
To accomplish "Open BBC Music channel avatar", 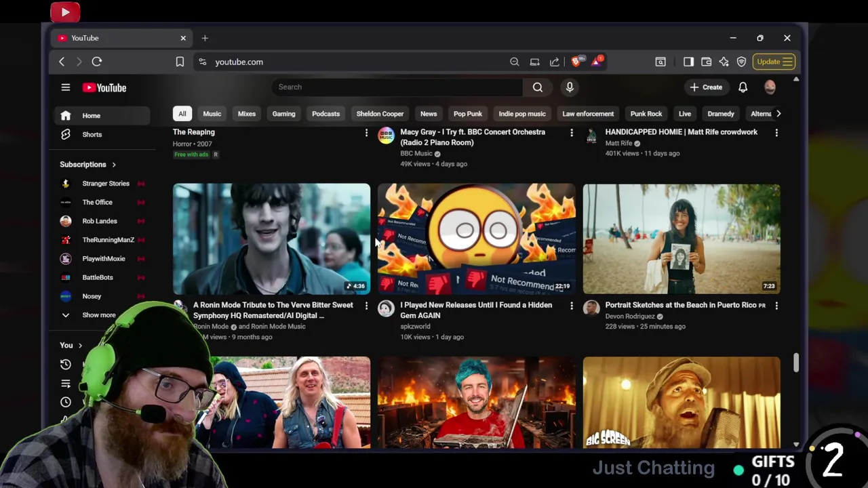I will (x=386, y=136).
